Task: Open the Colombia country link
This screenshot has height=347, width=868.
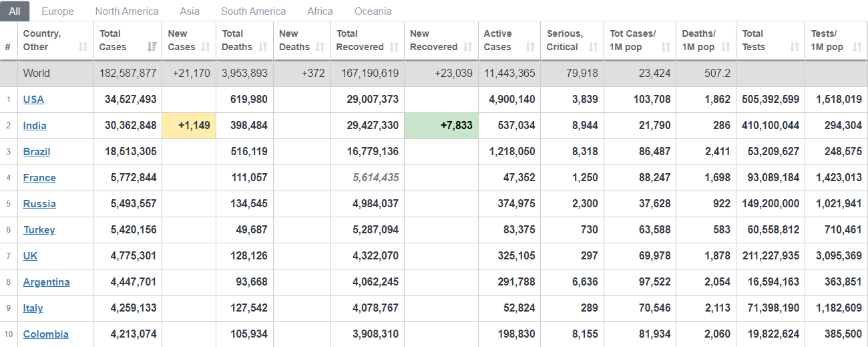Action: click(46, 334)
